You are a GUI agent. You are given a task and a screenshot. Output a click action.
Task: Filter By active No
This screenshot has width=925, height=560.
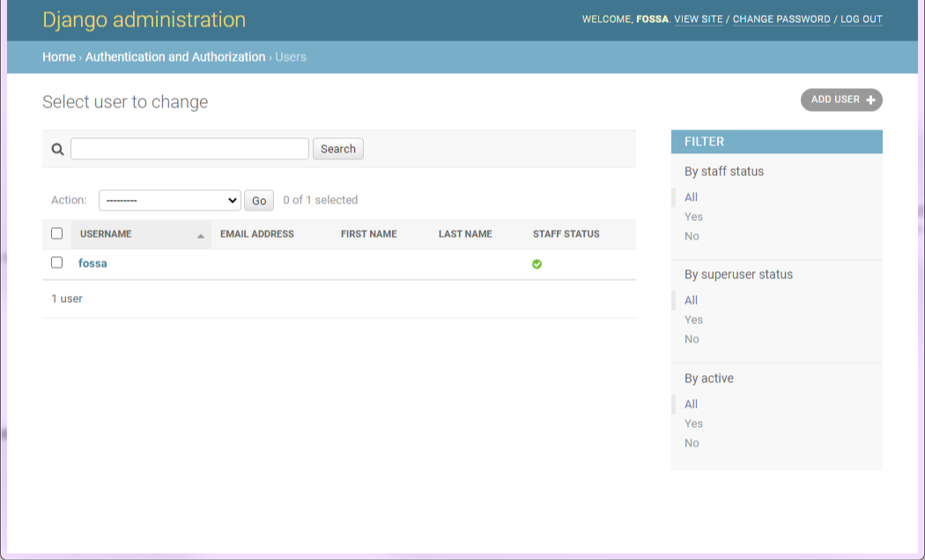pos(692,443)
